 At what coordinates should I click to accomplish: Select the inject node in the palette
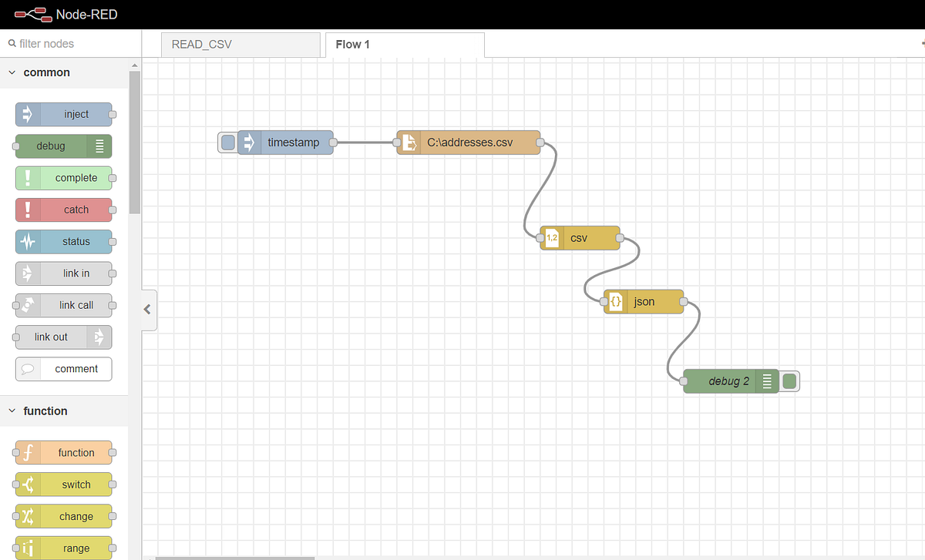(x=65, y=114)
